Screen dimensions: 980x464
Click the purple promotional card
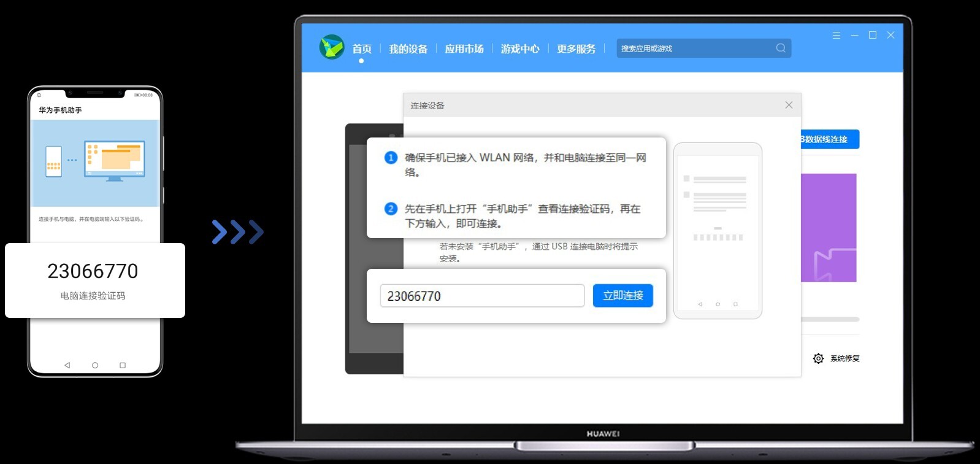828,228
